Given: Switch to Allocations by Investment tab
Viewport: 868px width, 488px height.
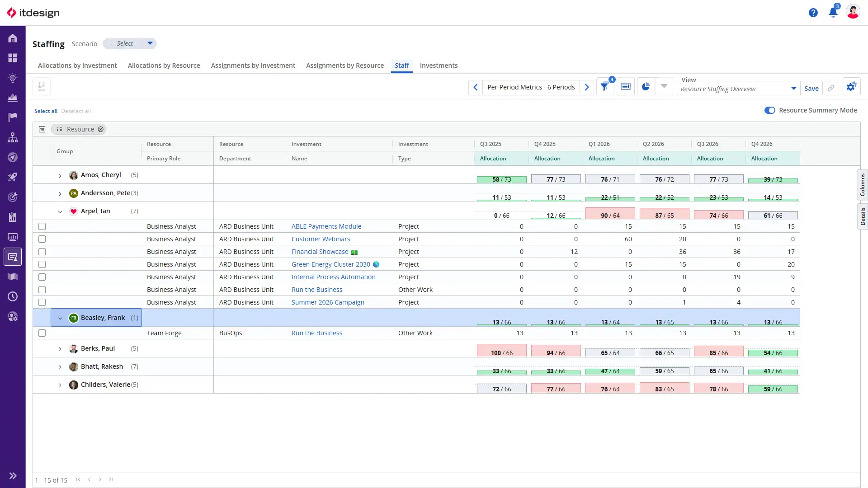Looking at the screenshot, I should click(x=77, y=66).
